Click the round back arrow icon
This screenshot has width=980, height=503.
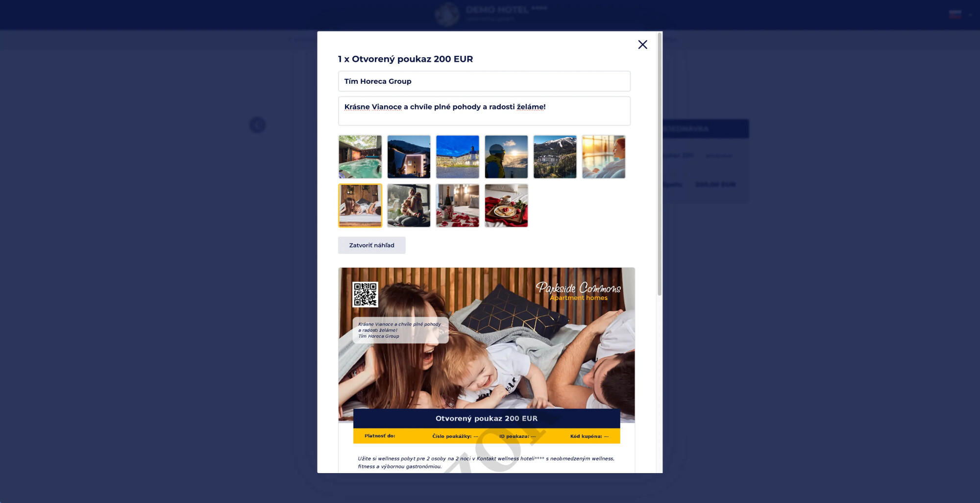(x=257, y=125)
